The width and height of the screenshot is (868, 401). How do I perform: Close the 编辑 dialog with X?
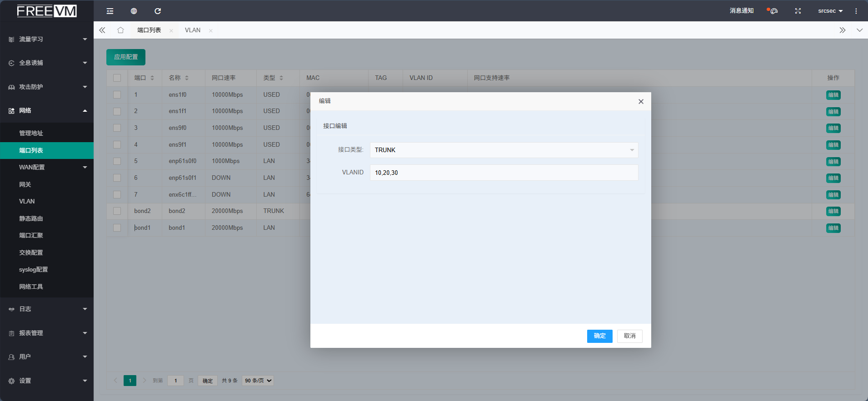(x=641, y=101)
